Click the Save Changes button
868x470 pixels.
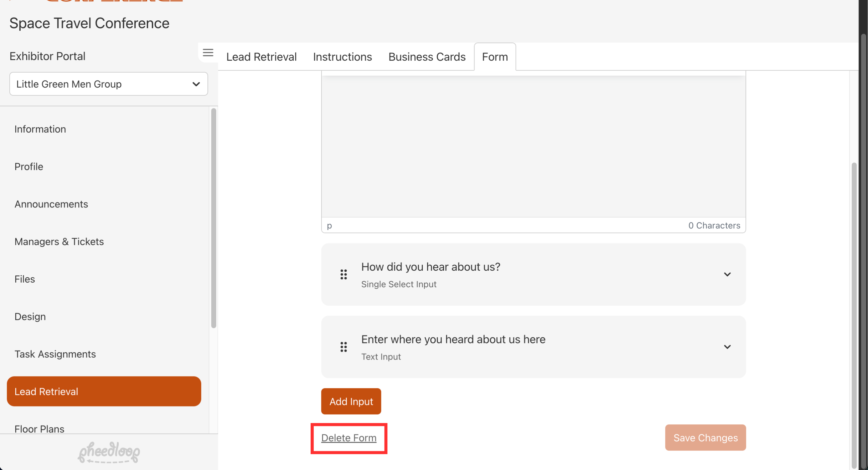[x=705, y=438]
